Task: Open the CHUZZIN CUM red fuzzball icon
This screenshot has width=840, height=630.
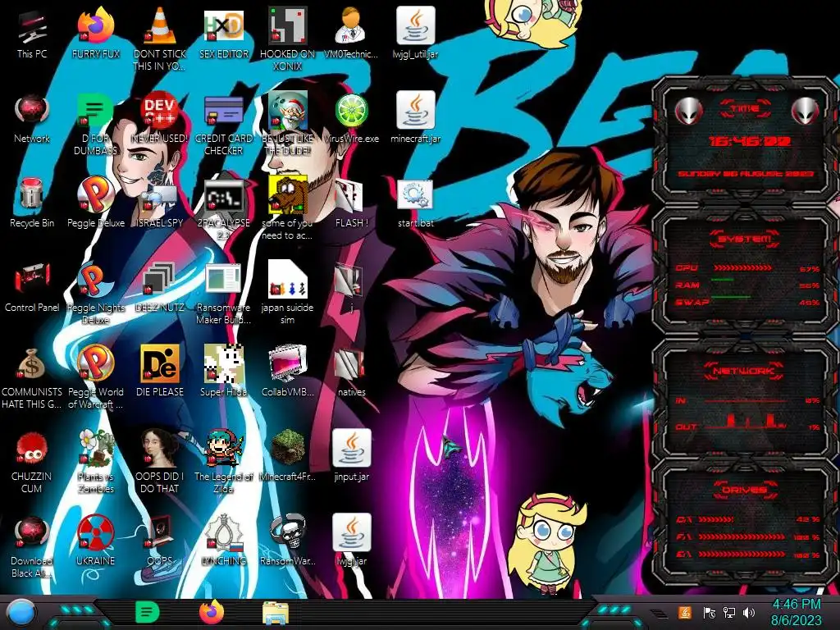Action: 32,449
